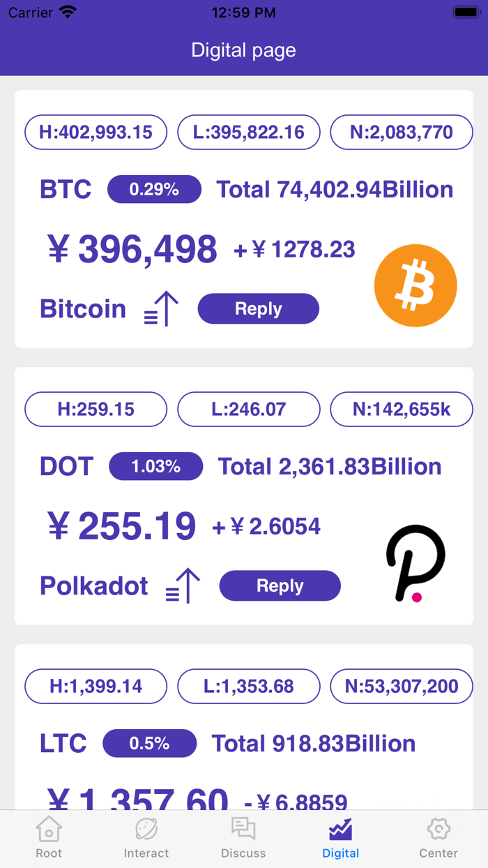Tap the Polkadot logo icon
Viewport: 488px width, 868px height.
tap(415, 563)
